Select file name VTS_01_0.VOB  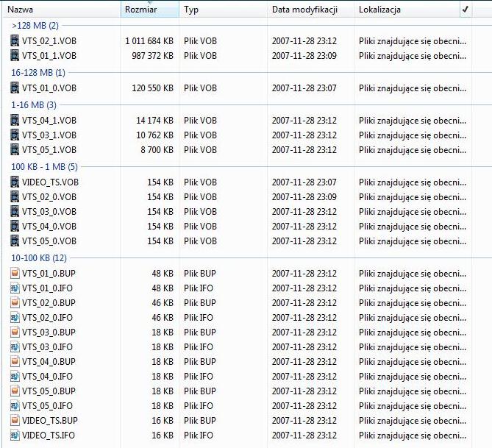(x=49, y=88)
